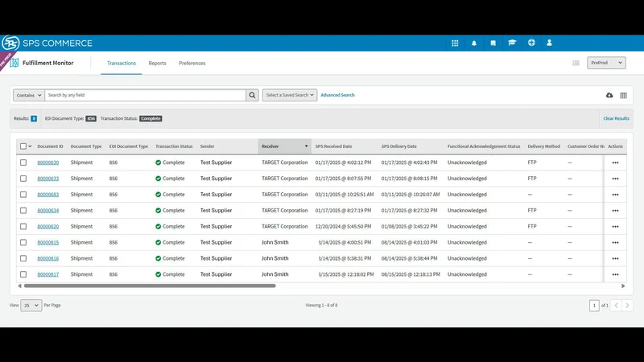Click the globe language icon

531,43
